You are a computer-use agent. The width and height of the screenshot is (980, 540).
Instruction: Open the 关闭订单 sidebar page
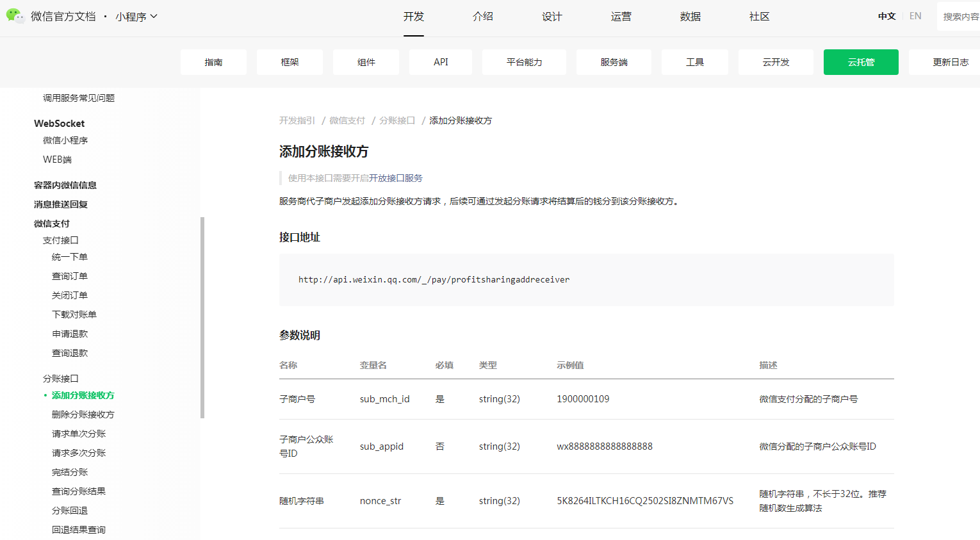[70, 295]
